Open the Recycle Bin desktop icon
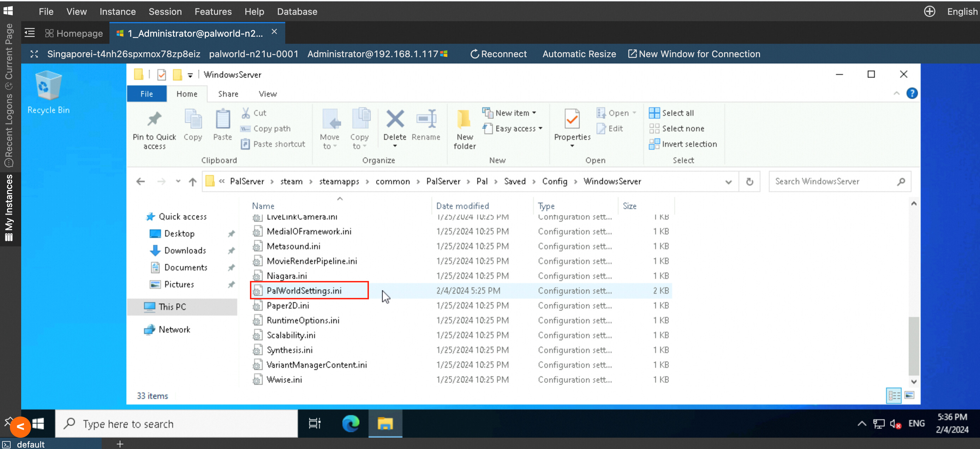 pos(48,92)
